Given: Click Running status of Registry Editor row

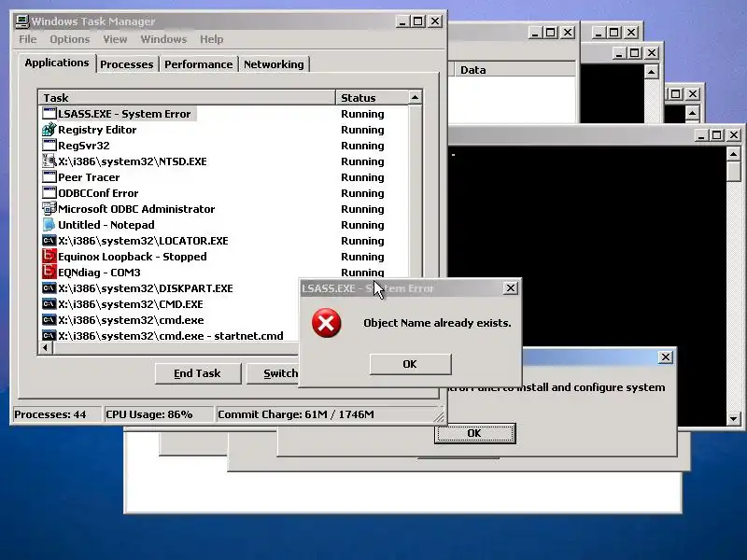Looking at the screenshot, I should point(362,130).
